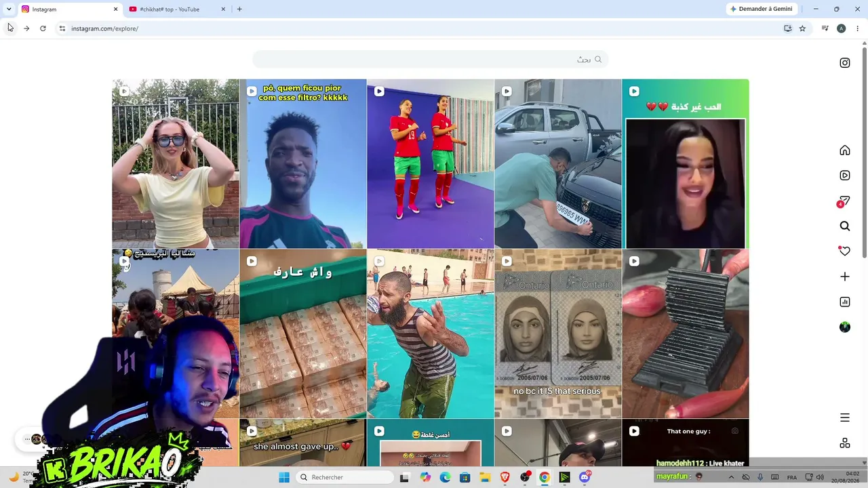This screenshot has width=868, height=488.
Task: Open the shallot slicer kitchen gadget reel
Action: (686, 333)
